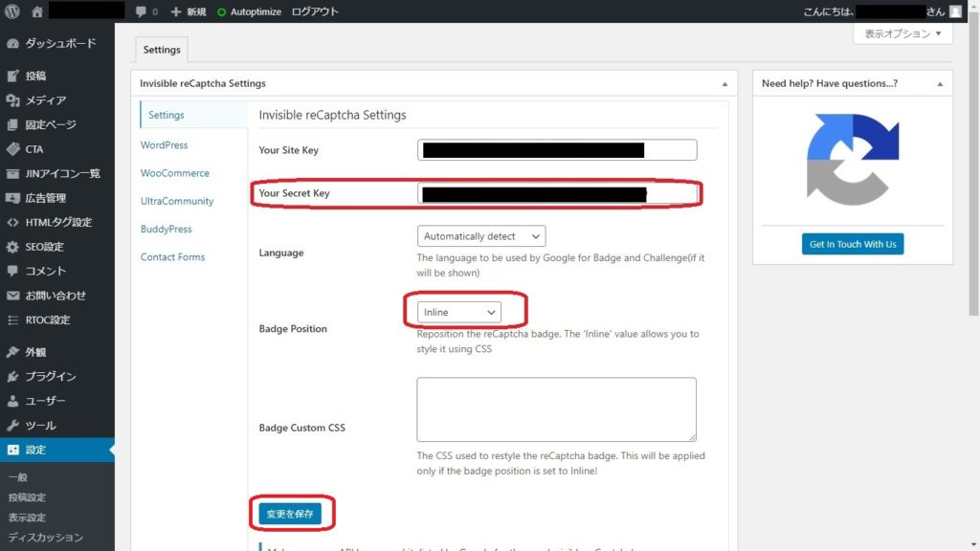Click the 新規 admin bar item
The width and height of the screenshot is (980, 551).
189,11
